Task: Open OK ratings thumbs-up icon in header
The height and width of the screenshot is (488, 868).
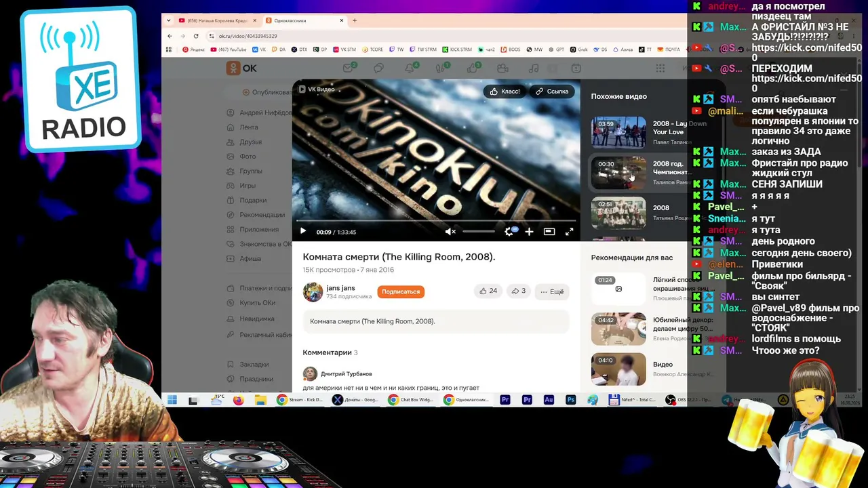Action: click(472, 68)
